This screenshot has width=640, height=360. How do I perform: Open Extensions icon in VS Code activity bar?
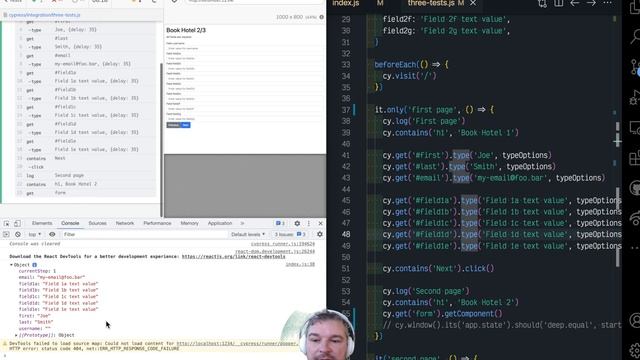coord(635,158)
